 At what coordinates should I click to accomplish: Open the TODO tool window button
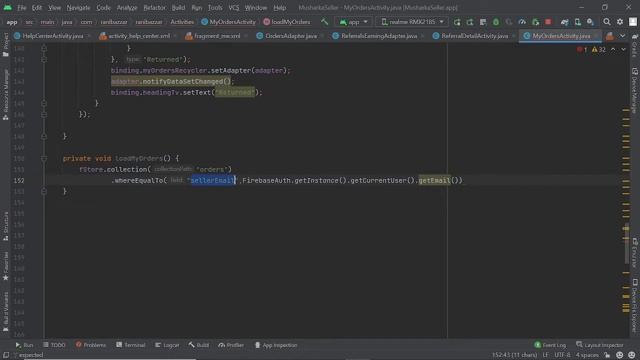(54, 345)
